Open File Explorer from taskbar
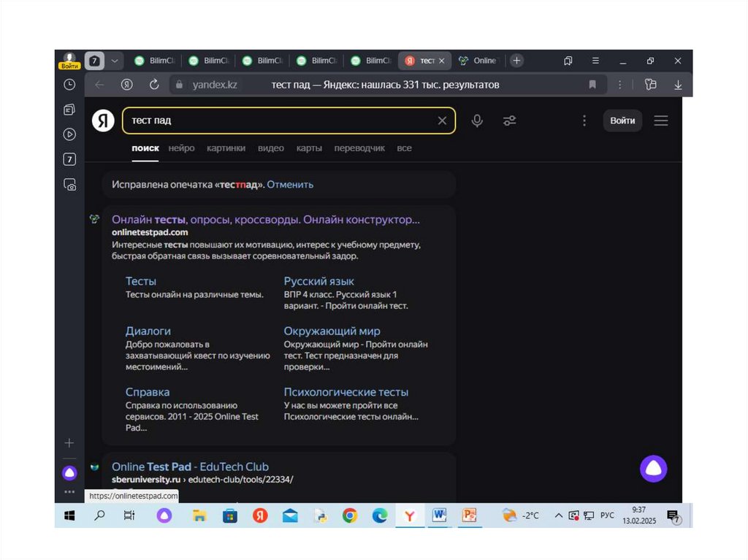The height and width of the screenshot is (560, 748). (x=199, y=515)
